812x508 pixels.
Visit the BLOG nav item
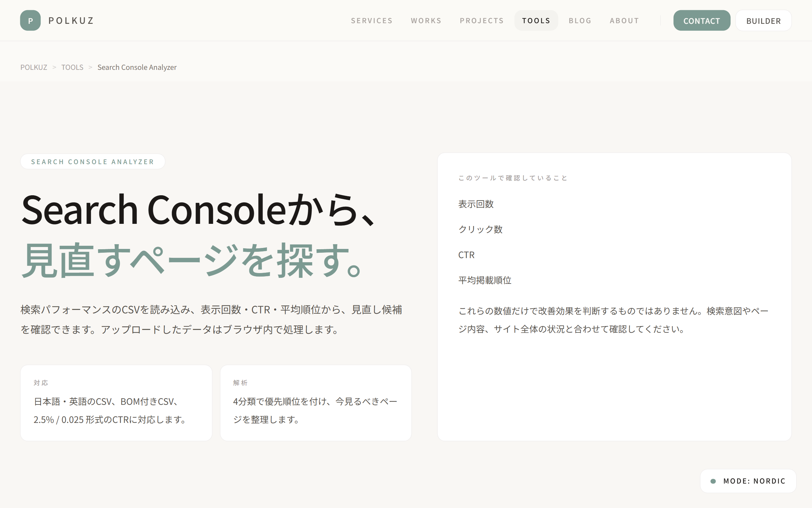580,21
